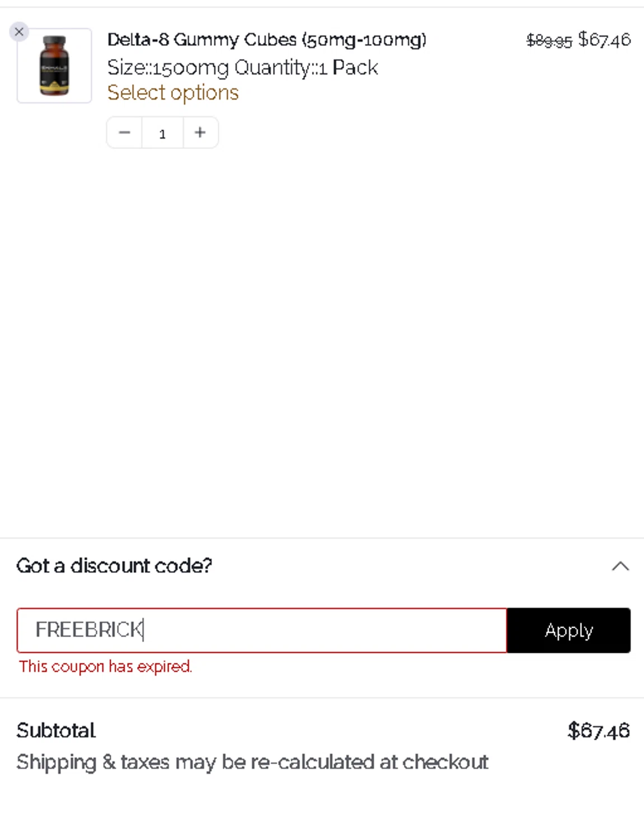644x839 pixels.
Task: Remove Delta-8 Gummy Cubes from cart
Action: coord(19,32)
